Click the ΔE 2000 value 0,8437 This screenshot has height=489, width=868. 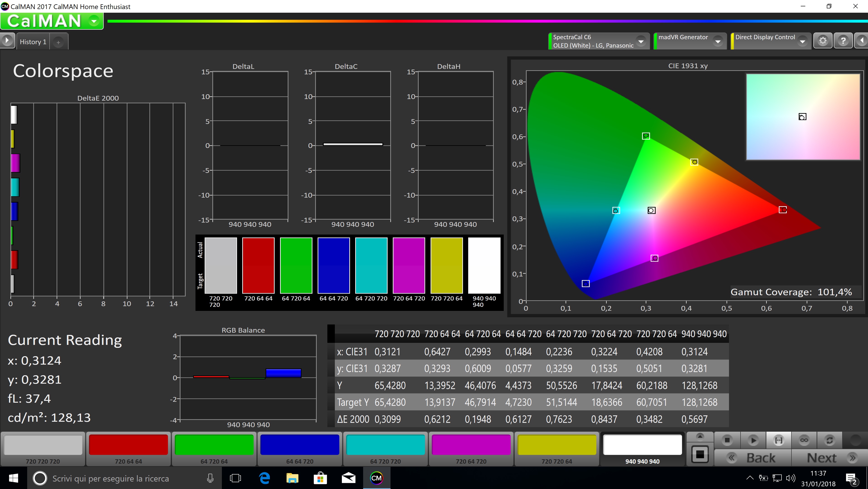click(604, 419)
